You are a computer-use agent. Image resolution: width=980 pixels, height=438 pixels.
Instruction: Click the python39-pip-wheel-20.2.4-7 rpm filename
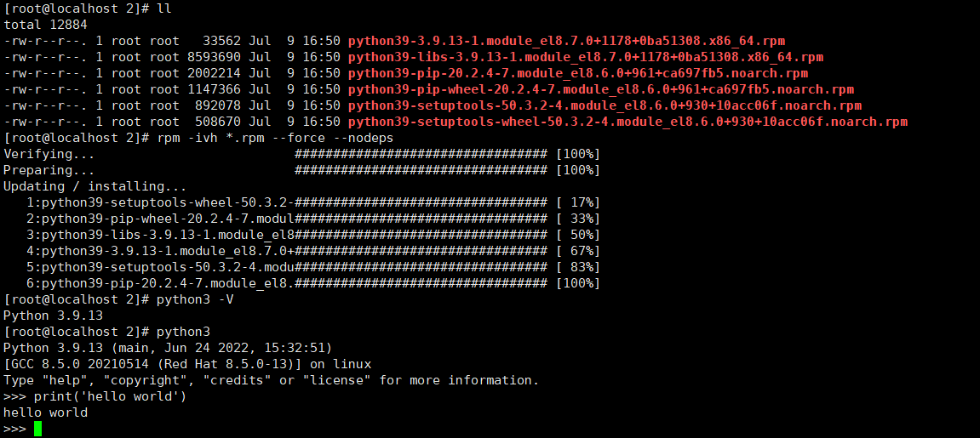click(x=600, y=90)
